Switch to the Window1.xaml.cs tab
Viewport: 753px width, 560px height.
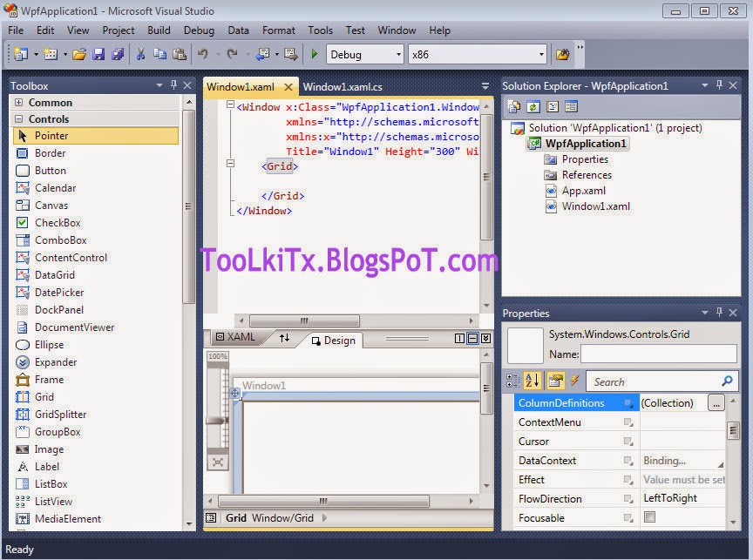click(343, 87)
